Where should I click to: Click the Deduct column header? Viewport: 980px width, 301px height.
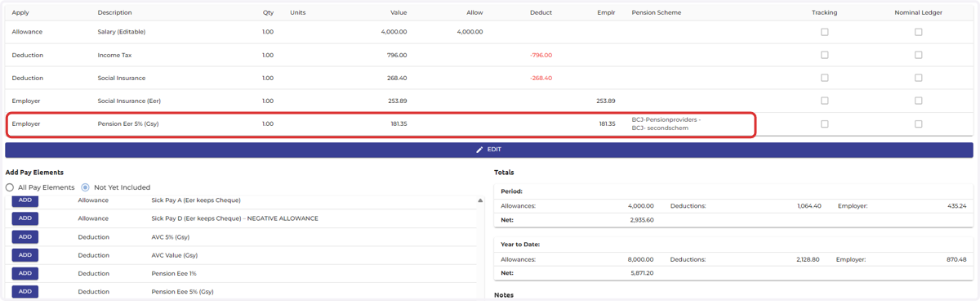(541, 13)
